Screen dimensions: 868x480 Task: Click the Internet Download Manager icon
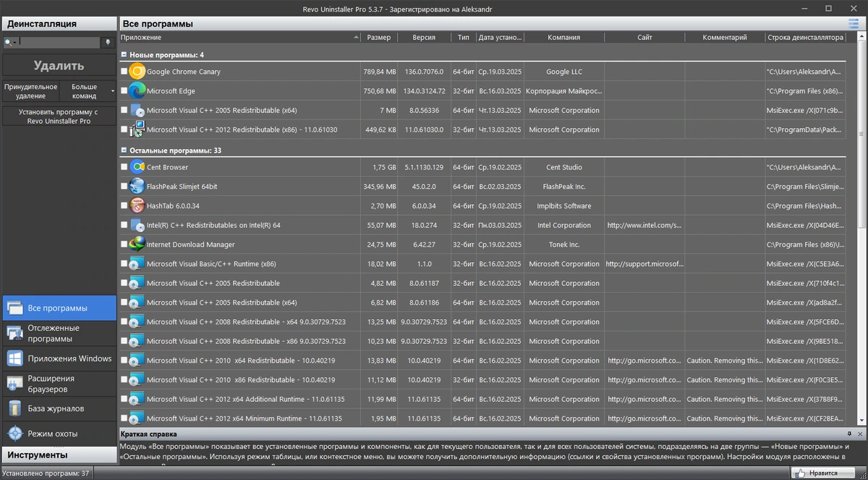pos(137,245)
